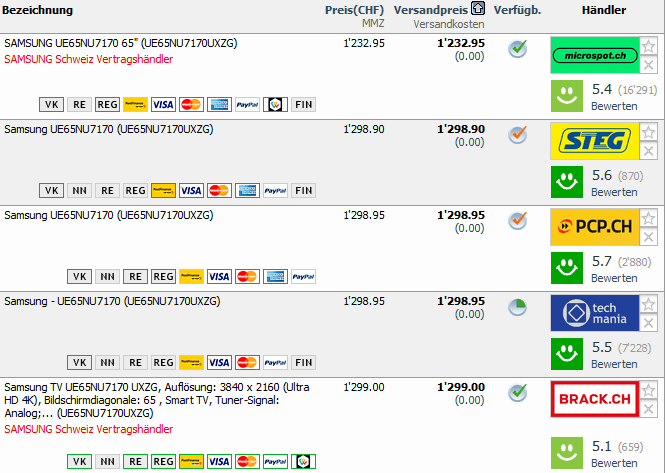Click the PostFinance icon in the BRACK.CH offer
This screenshot has width=665, height=473.
(x=191, y=461)
